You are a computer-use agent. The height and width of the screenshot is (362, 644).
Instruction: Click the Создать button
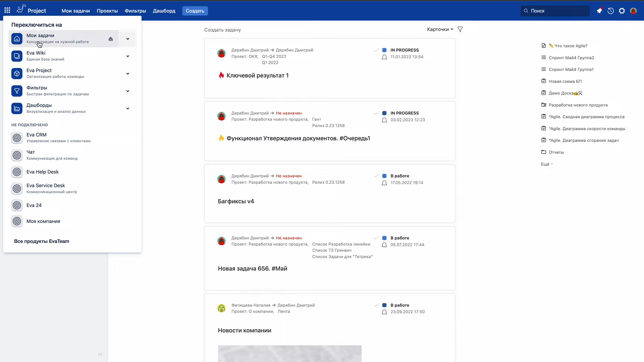tap(195, 11)
